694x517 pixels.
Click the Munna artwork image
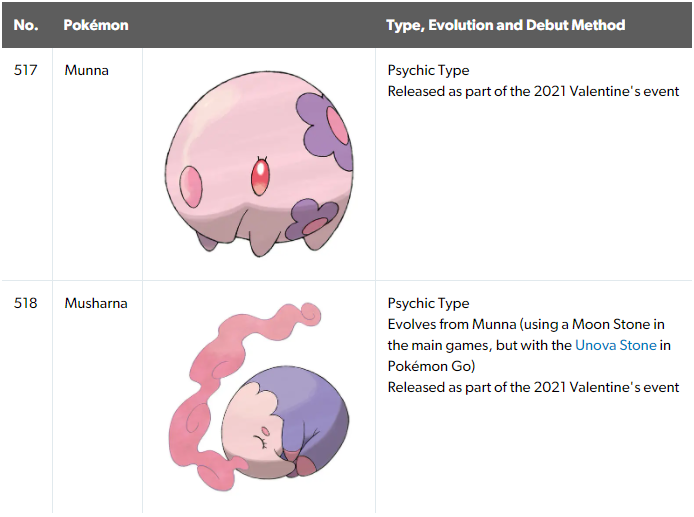[x=259, y=164]
